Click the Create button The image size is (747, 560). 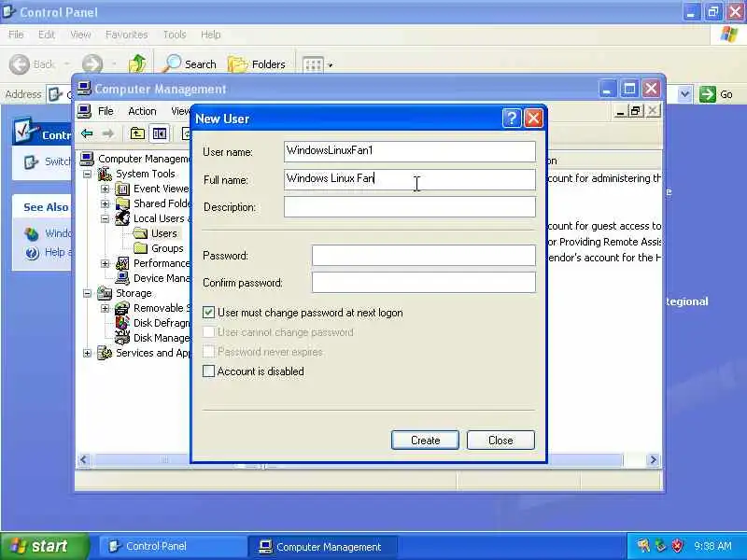[x=425, y=440]
